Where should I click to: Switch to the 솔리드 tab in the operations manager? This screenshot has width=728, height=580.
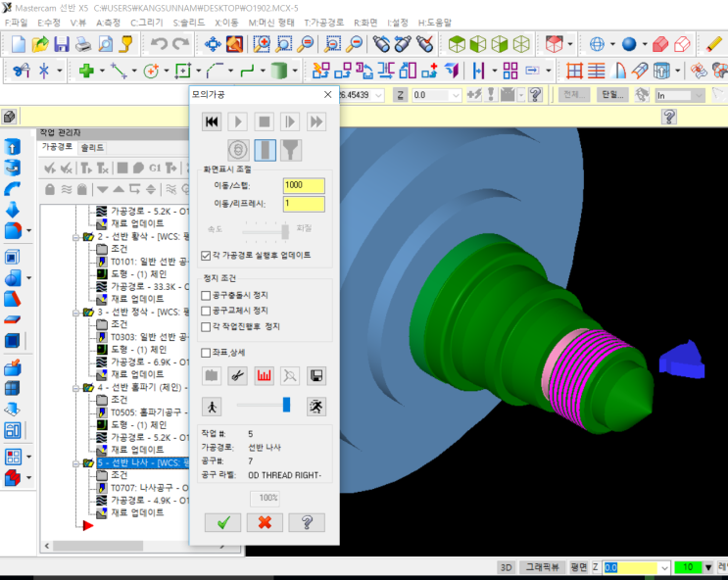(93, 147)
